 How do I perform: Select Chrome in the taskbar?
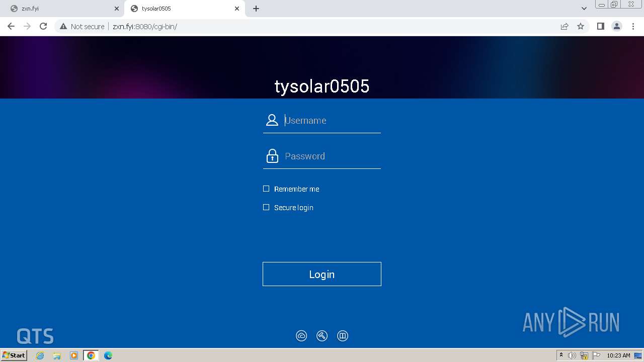pos(91,355)
